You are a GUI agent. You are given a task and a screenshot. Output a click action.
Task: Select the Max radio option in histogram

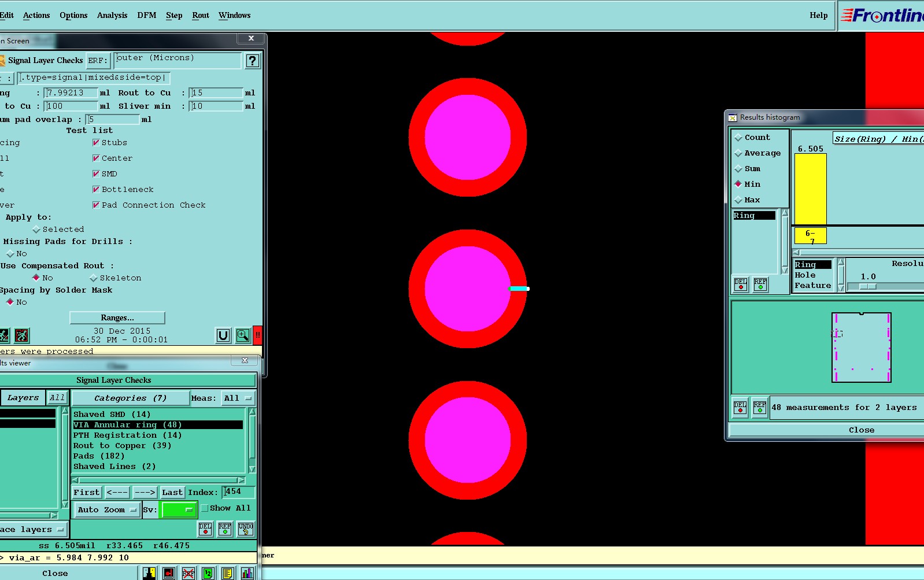(x=738, y=200)
